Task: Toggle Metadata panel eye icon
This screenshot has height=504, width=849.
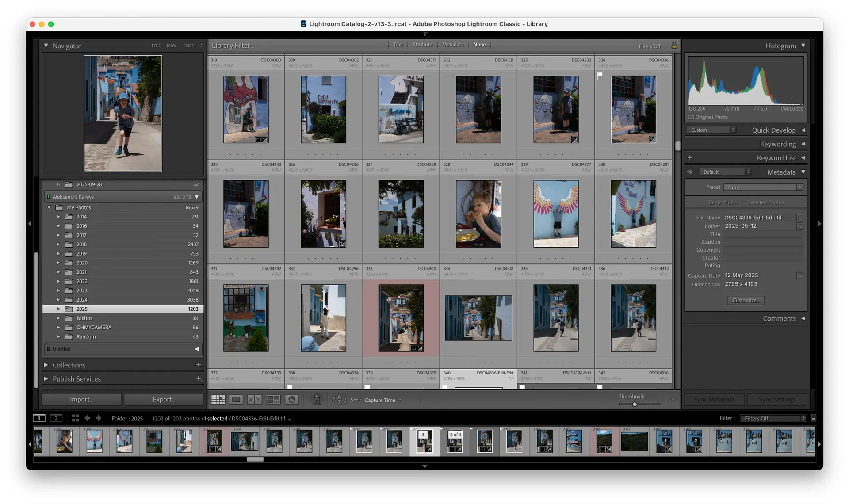Action: click(x=690, y=172)
